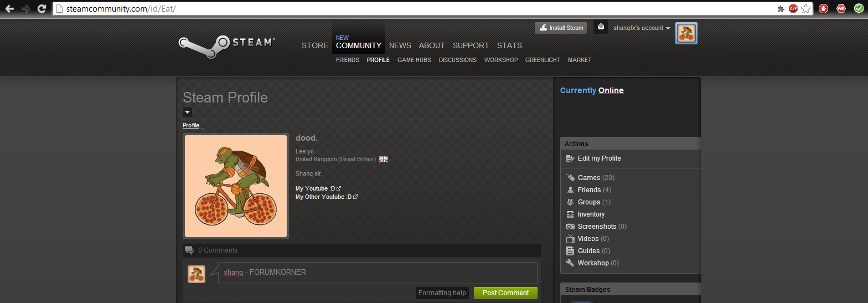Screen dimensions: 868x303
Task: Open the Games (20) link
Action: click(x=596, y=178)
